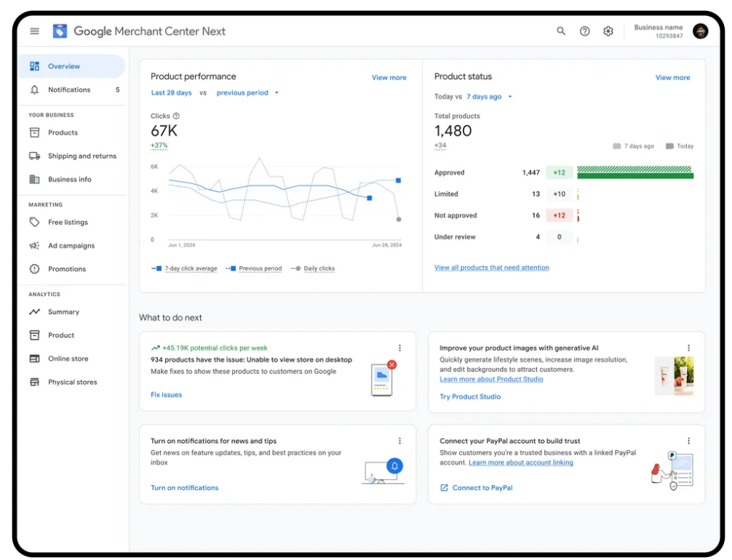Click the Shipping and returns truck icon
This screenshot has width=732, height=560.
[x=34, y=156]
